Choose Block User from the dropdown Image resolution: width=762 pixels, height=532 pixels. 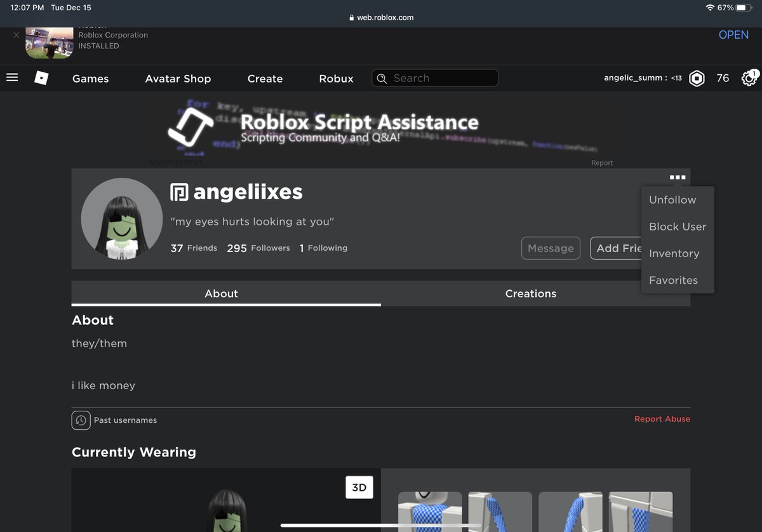click(678, 227)
